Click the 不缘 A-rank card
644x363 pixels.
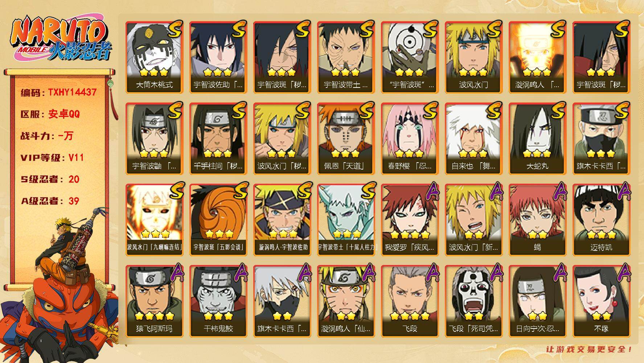(x=601, y=301)
